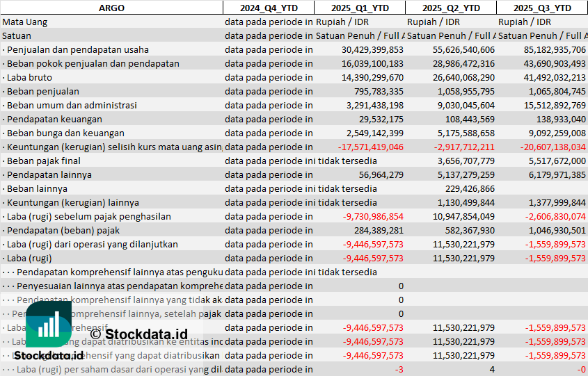Select the 2025_Q1_YTD column header
Screen dimensions: 588x376
point(359,8)
